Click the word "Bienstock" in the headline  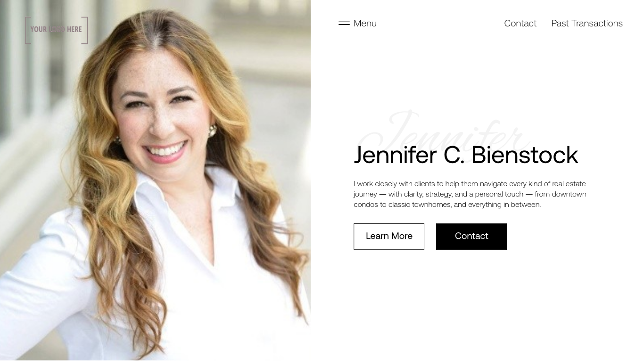coord(525,155)
